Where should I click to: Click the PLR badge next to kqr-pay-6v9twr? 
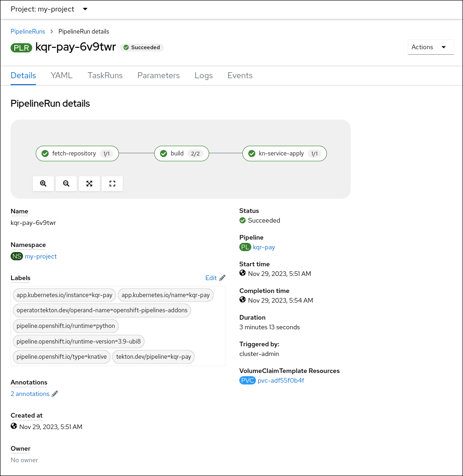(x=21, y=47)
